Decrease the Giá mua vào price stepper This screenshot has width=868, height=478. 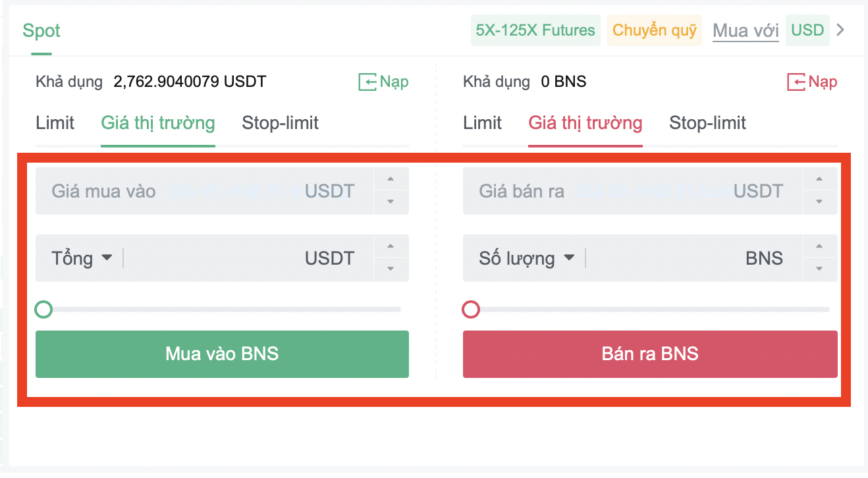391,202
